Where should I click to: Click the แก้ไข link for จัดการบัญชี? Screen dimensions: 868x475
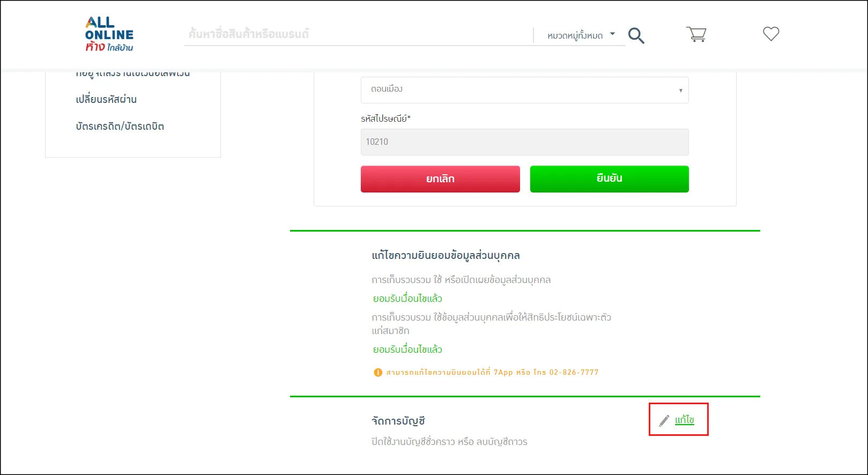pyautogui.click(x=684, y=420)
